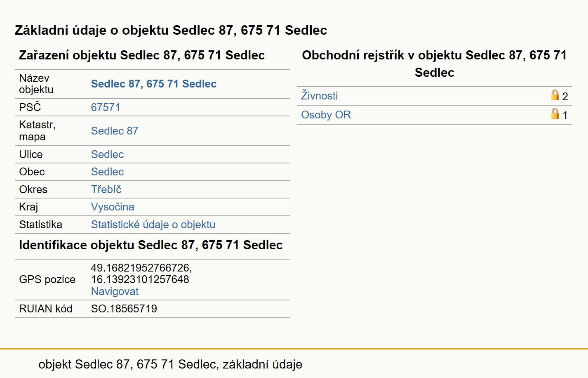Image resolution: width=588 pixels, height=378 pixels.
Task: Click the Osoby OR count number 1
Action: [x=565, y=115]
